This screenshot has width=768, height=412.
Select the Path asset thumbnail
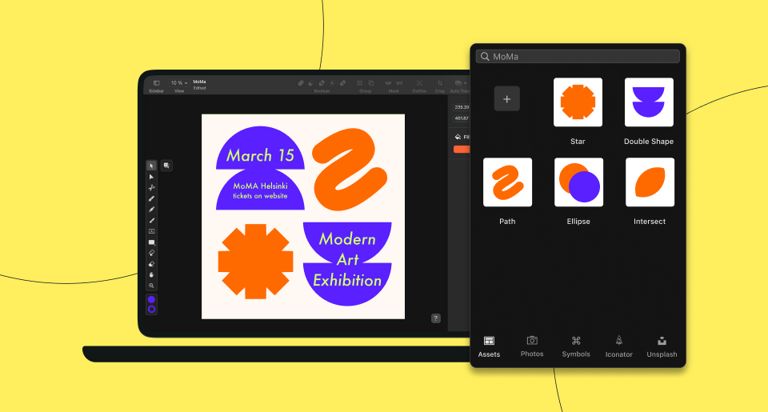tap(507, 182)
